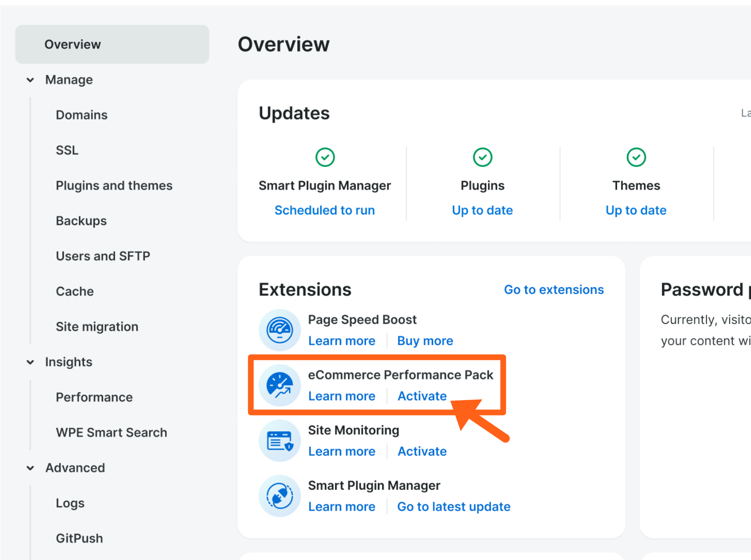This screenshot has height=560, width=751.
Task: Click Scheduled to run status link
Action: [325, 210]
